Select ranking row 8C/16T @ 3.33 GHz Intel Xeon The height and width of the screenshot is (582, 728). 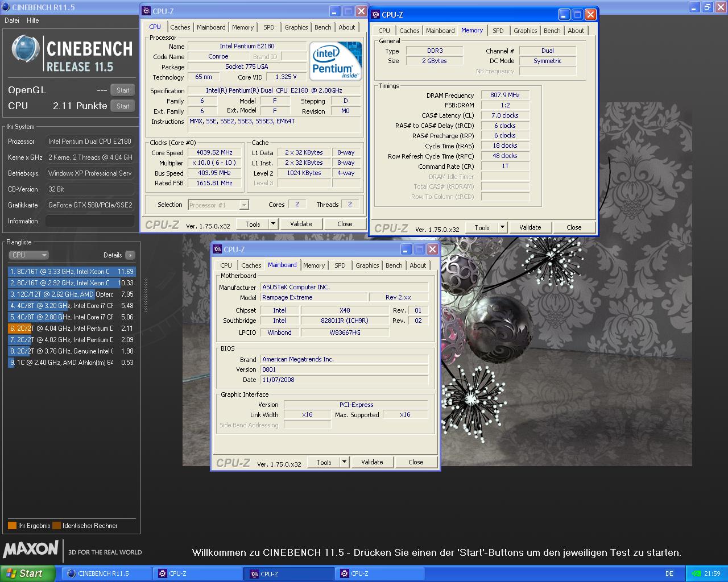[x=72, y=272]
